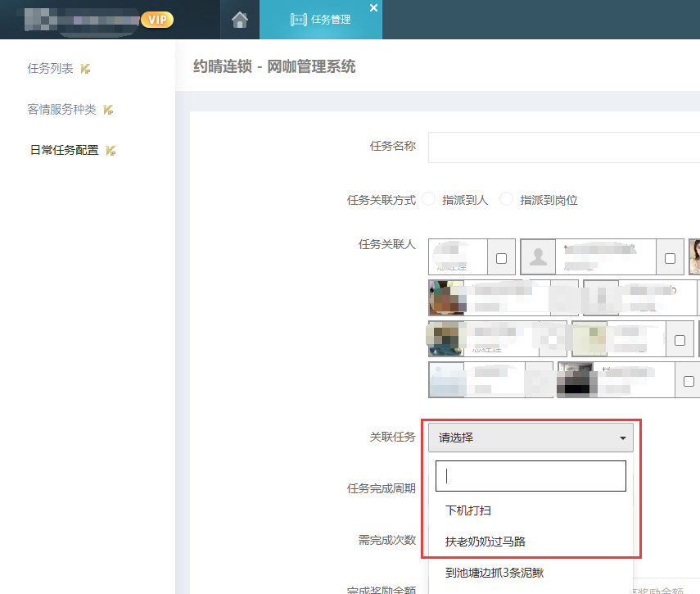
Task: Check the third-row right person checkbox
Action: 680,340
